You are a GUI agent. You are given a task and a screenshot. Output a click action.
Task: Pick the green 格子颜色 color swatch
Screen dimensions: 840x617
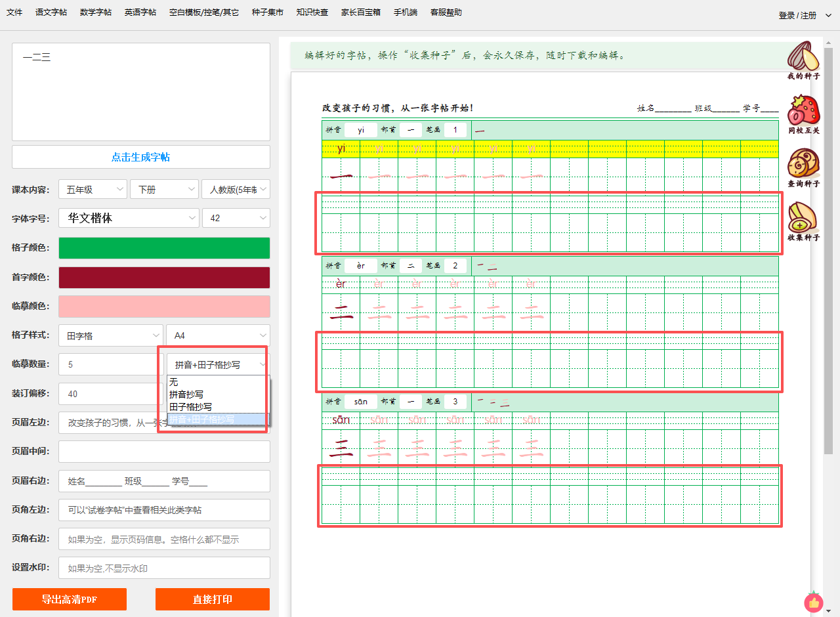(x=164, y=248)
